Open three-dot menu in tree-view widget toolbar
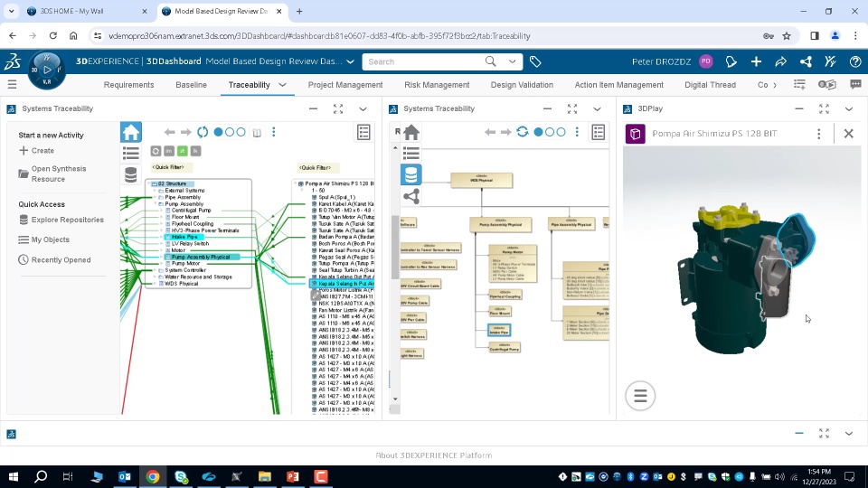This screenshot has height=488, width=868. (273, 132)
